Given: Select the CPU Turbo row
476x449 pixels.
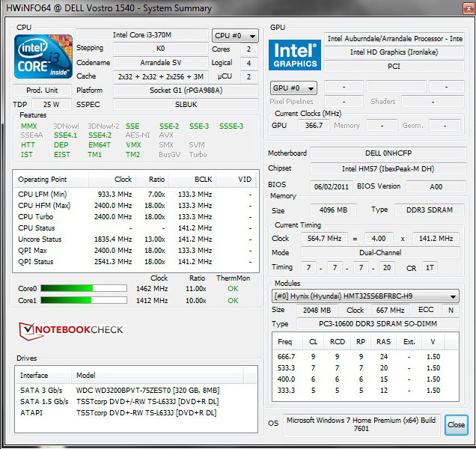Looking at the screenshot, I should (x=135, y=217).
